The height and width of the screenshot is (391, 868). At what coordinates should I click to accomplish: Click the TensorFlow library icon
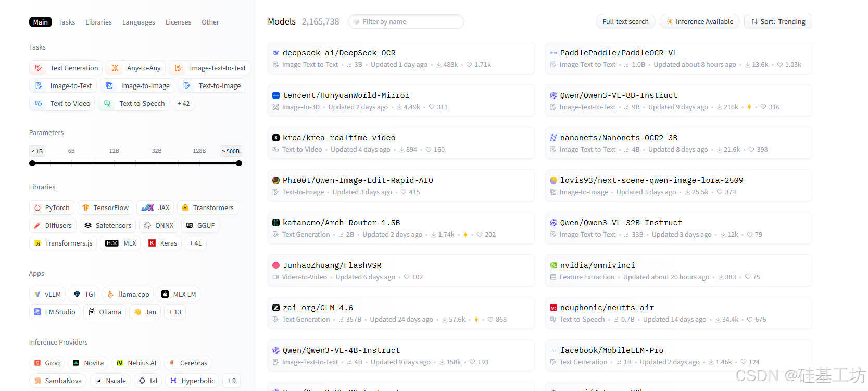tap(86, 207)
